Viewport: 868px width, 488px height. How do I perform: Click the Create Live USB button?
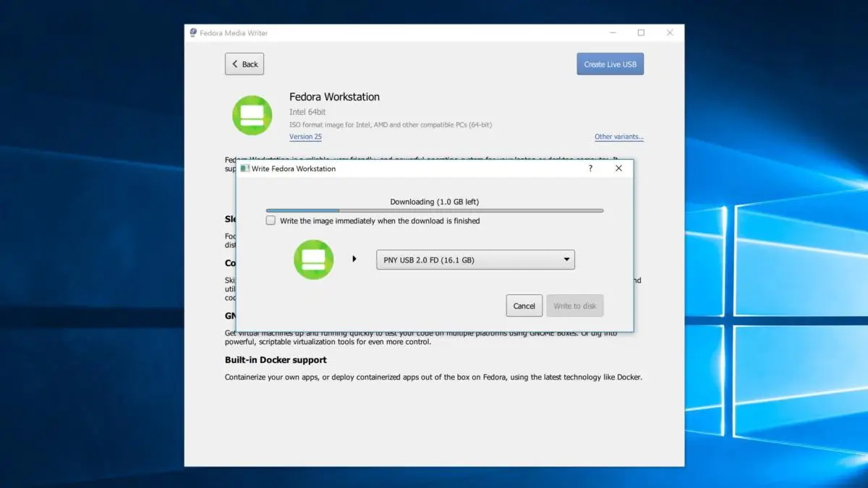[610, 64]
